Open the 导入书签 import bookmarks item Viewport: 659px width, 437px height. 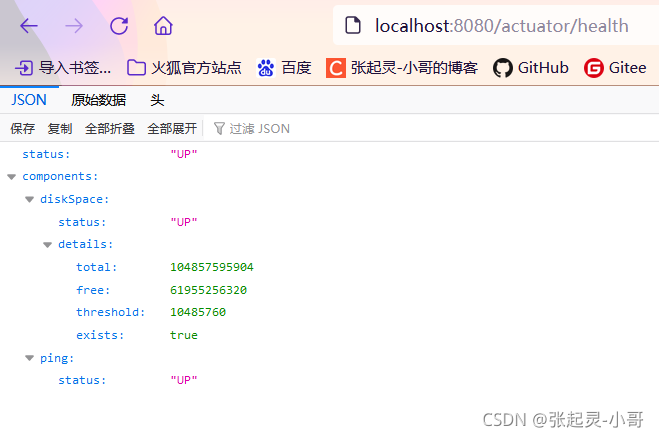click(x=63, y=68)
